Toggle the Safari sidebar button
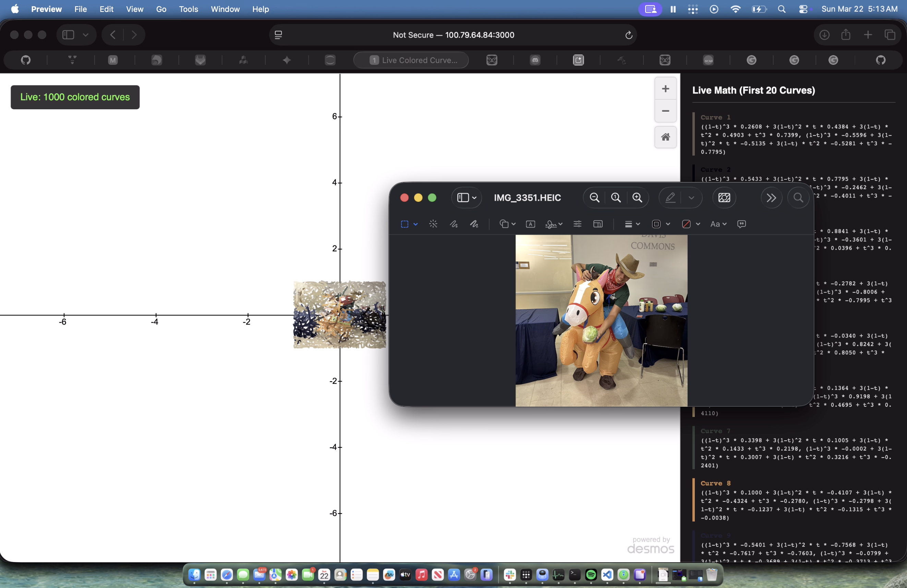Image resolution: width=907 pixels, height=588 pixels. [x=68, y=35]
